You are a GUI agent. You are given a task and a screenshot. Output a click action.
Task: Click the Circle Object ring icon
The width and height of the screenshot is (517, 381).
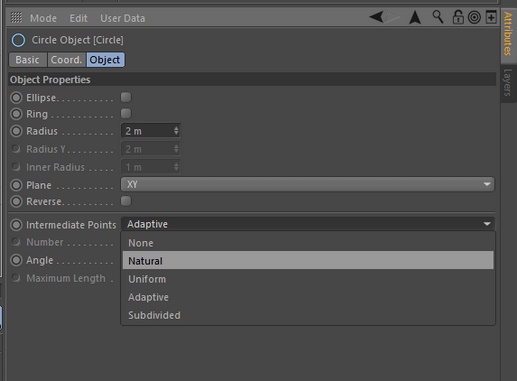(18, 40)
